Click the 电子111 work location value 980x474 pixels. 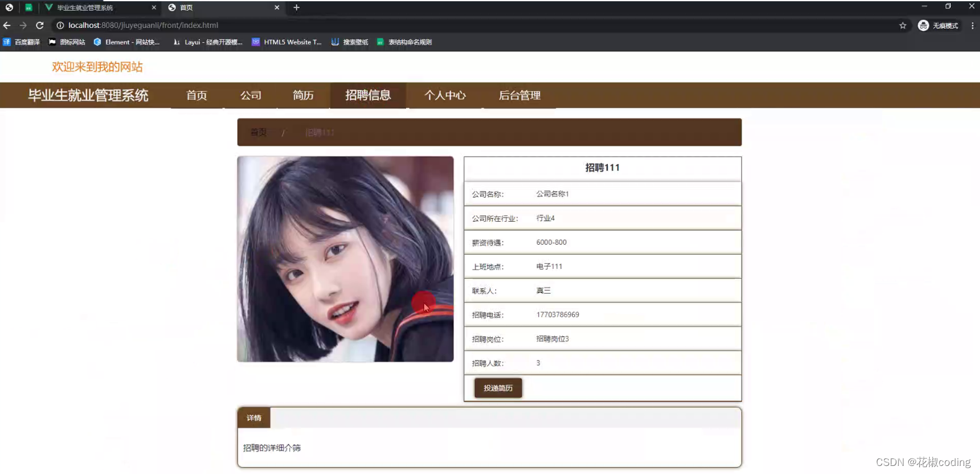(549, 266)
